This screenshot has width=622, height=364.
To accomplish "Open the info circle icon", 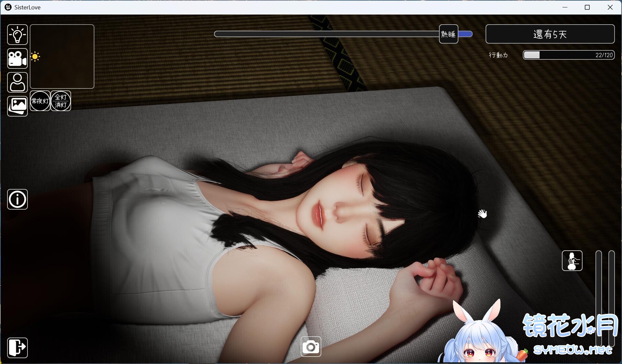I will coord(17,199).
